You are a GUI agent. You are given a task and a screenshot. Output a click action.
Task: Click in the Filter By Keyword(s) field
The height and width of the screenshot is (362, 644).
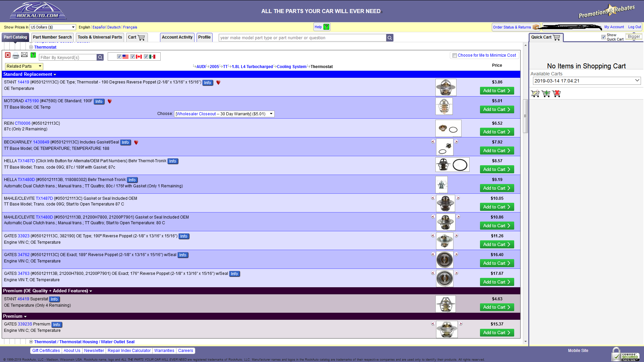(x=68, y=57)
